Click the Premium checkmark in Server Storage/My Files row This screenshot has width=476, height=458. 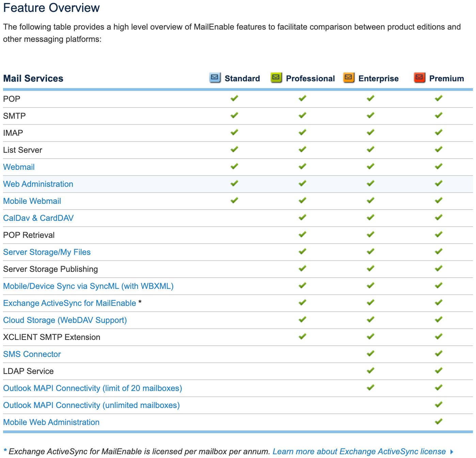tap(439, 251)
